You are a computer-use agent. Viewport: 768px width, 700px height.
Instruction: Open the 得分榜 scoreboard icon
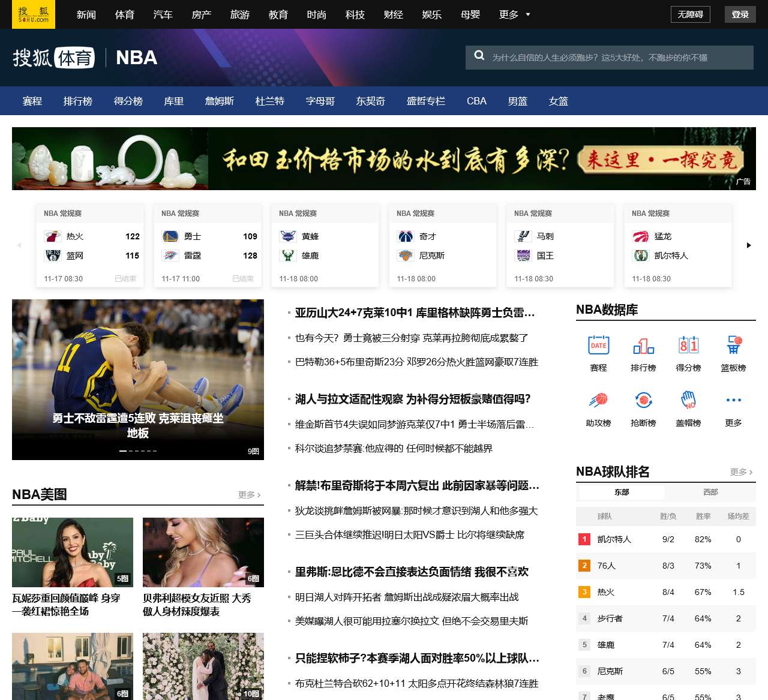pos(688,346)
